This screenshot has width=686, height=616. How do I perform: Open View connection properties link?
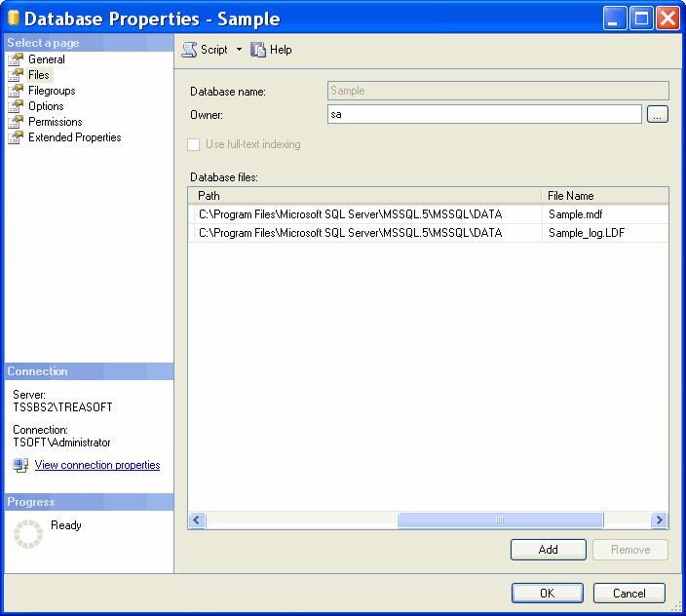(x=97, y=466)
